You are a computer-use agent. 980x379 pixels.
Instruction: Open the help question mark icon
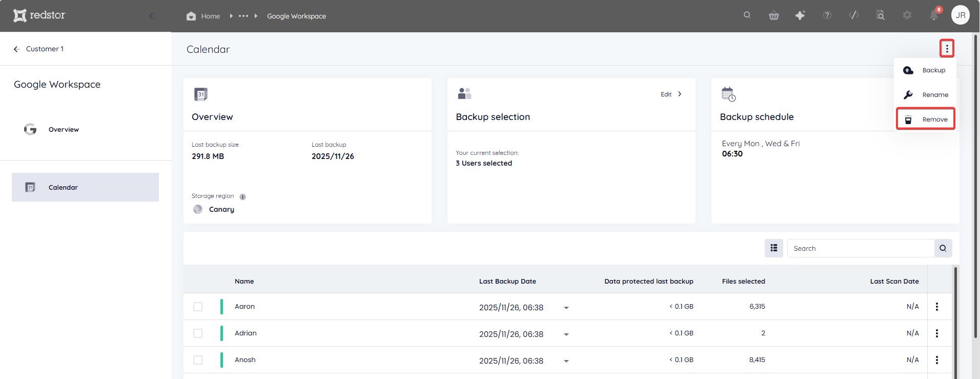pyautogui.click(x=827, y=15)
